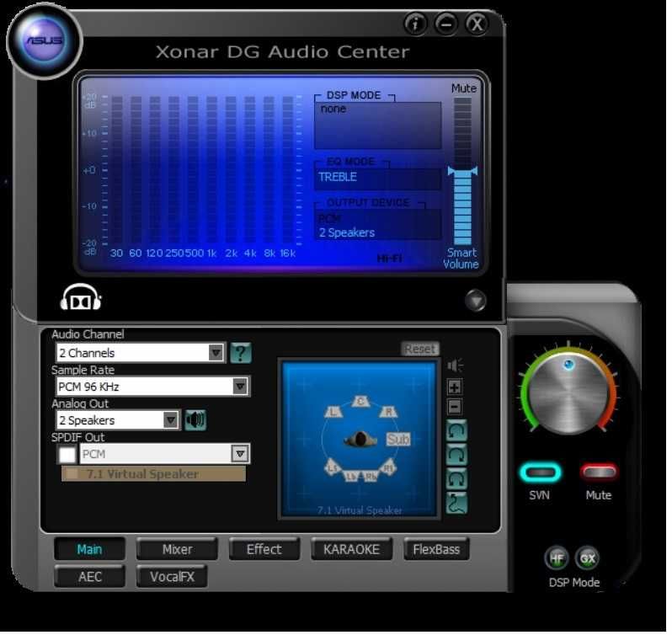
Task: Check the SPDIF Out checkbox
Action: click(x=67, y=456)
